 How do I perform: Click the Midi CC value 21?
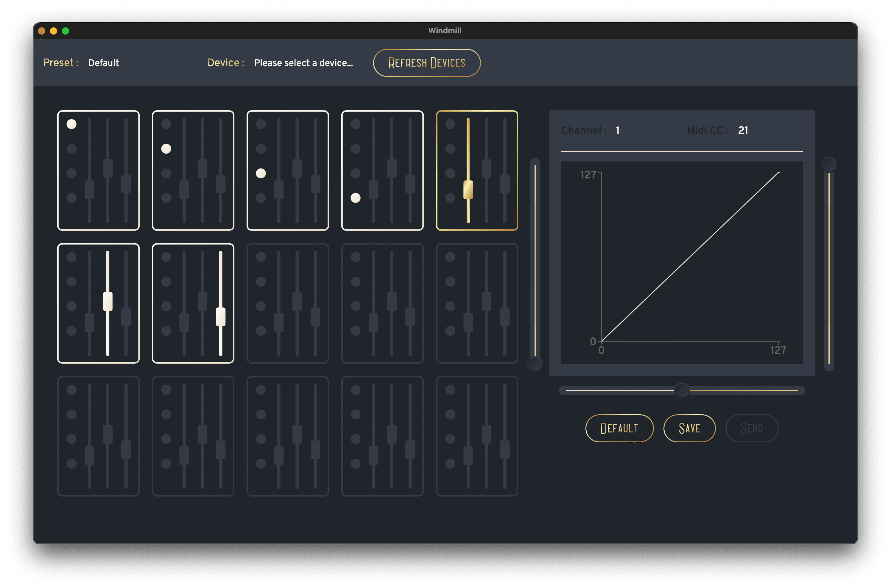pyautogui.click(x=743, y=130)
